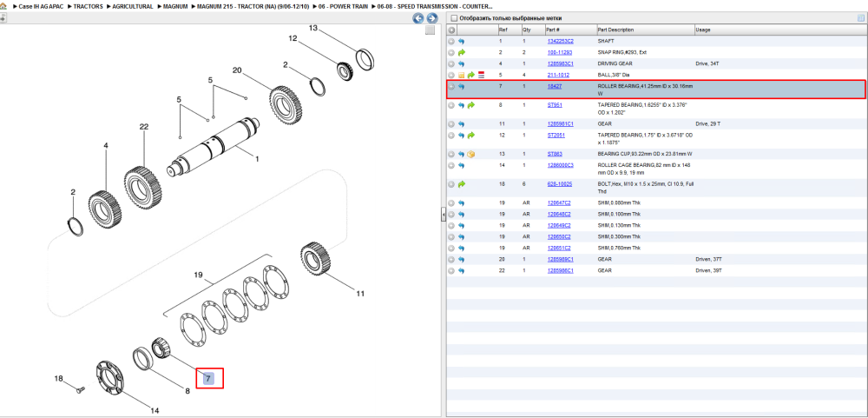
Task: Open BOLT Hex part number link
Action: click(560, 184)
